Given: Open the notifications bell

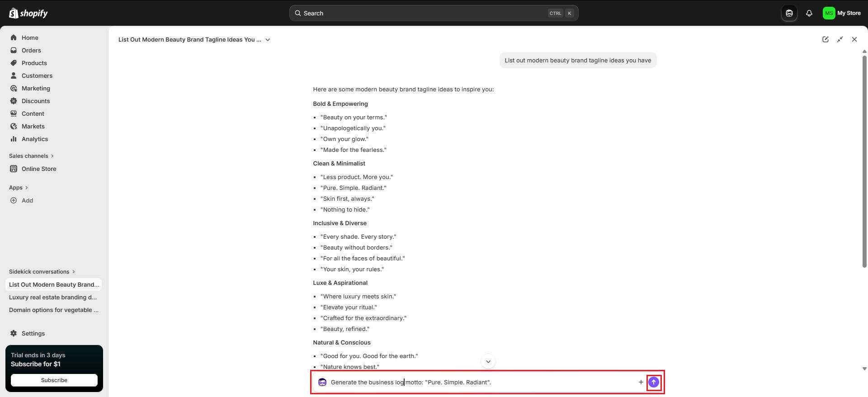Looking at the screenshot, I should click(x=809, y=13).
